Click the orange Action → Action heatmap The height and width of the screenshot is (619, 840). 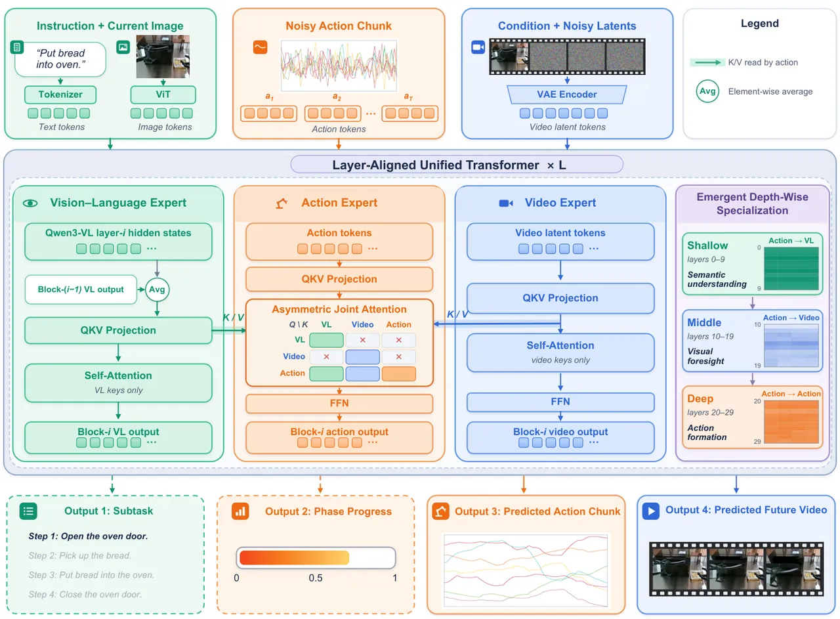(793, 423)
